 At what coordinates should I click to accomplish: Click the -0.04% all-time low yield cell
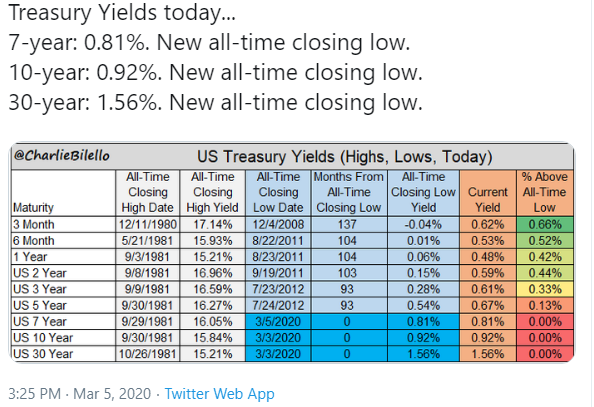coord(423,224)
